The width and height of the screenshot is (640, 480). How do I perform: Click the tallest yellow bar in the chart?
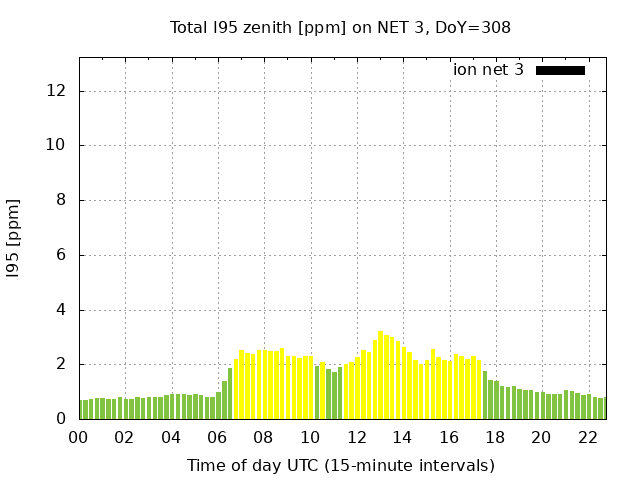(x=380, y=376)
